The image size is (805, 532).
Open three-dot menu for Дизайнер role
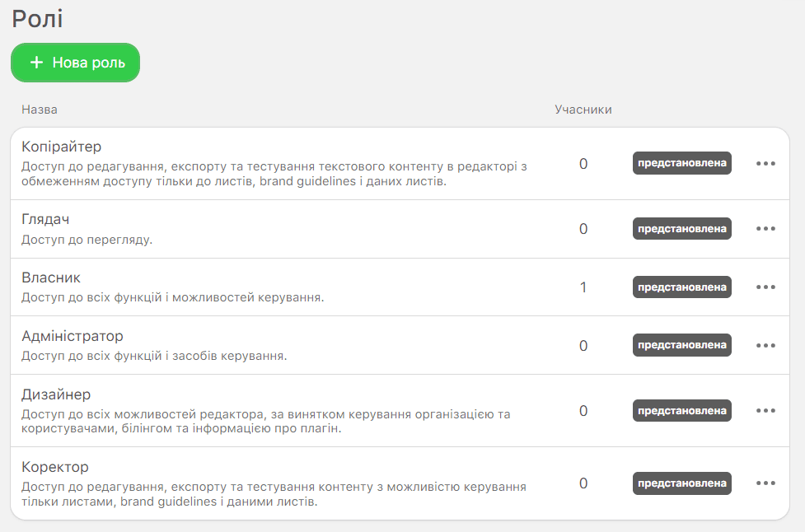point(765,410)
